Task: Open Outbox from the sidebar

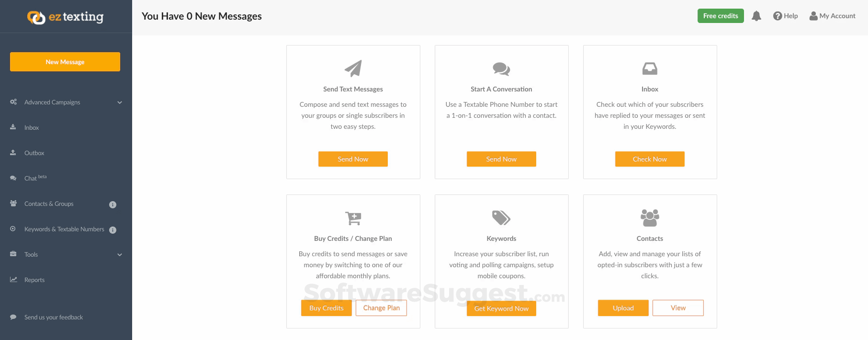Action: (34, 153)
